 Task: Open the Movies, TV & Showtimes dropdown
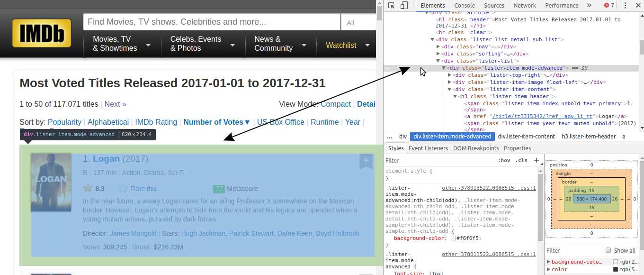121,44
